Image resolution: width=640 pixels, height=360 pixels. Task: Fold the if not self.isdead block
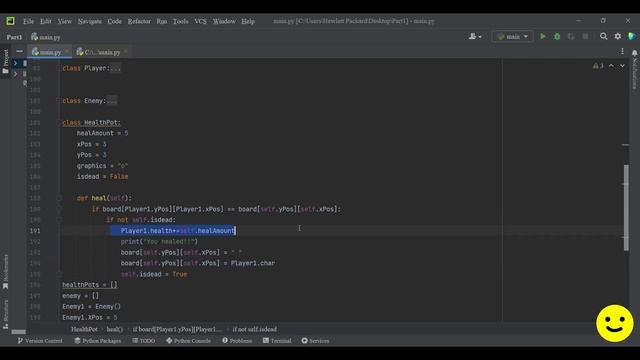pos(59,220)
